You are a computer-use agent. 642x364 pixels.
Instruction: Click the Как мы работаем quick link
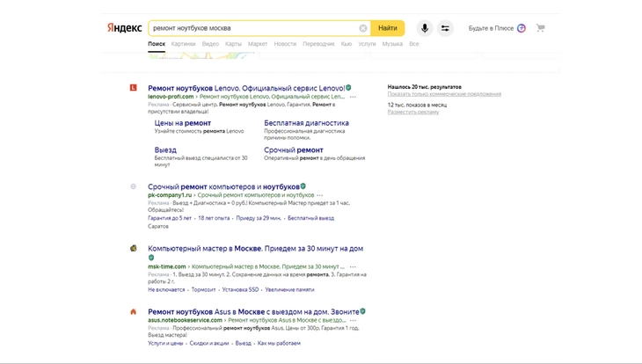point(279,343)
